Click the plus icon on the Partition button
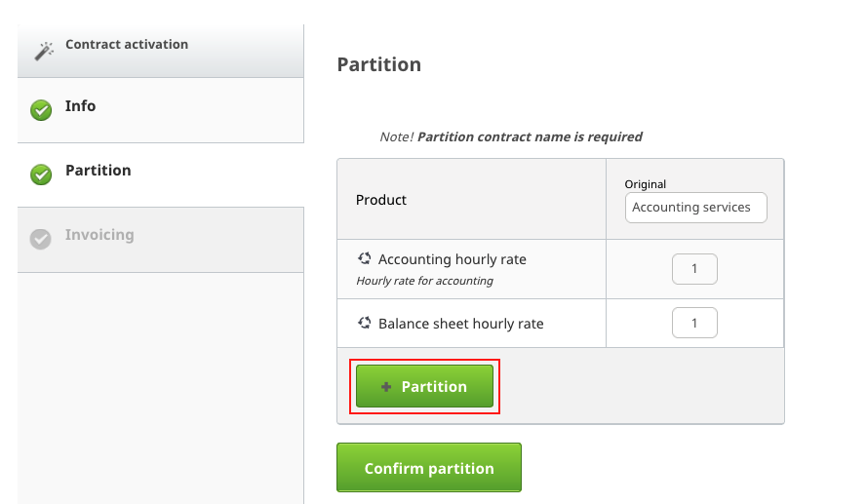This screenshot has height=504, width=867. 386,387
